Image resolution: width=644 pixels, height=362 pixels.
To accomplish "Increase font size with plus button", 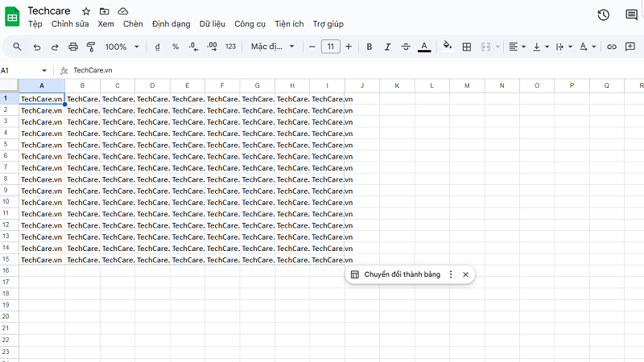I will [349, 47].
